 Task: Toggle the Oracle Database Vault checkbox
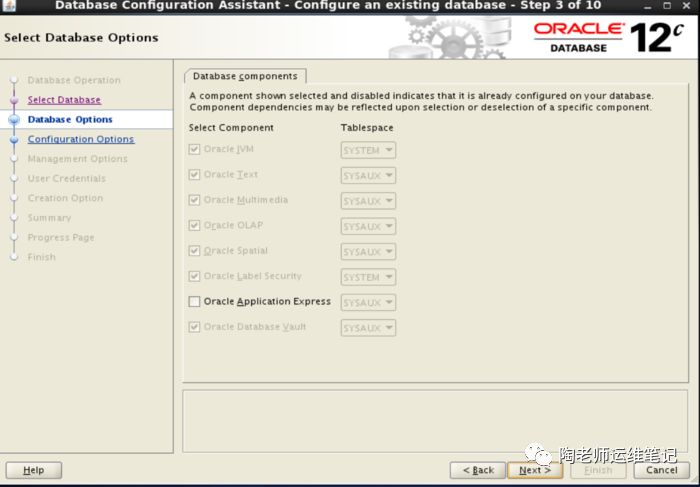[194, 327]
